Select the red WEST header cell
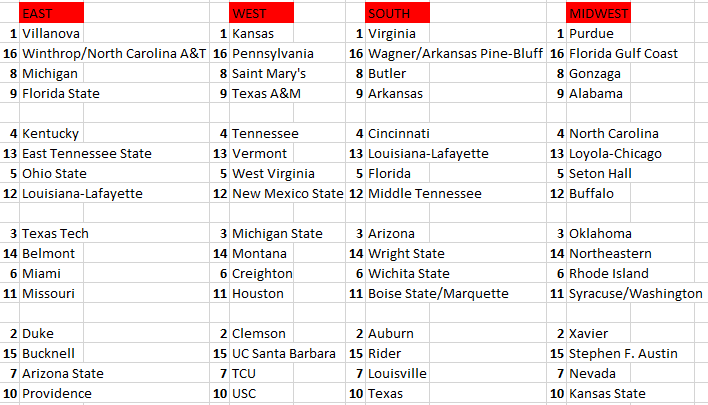The width and height of the screenshot is (708, 405). [x=262, y=13]
